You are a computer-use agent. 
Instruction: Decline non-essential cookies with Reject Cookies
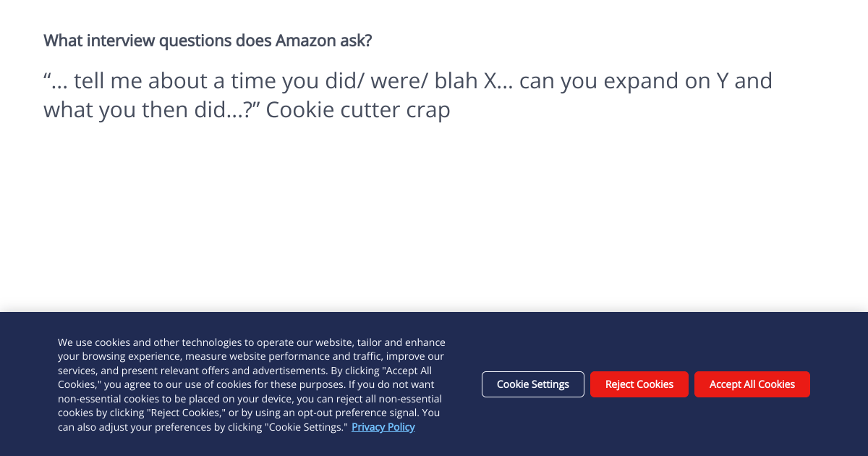coord(639,384)
